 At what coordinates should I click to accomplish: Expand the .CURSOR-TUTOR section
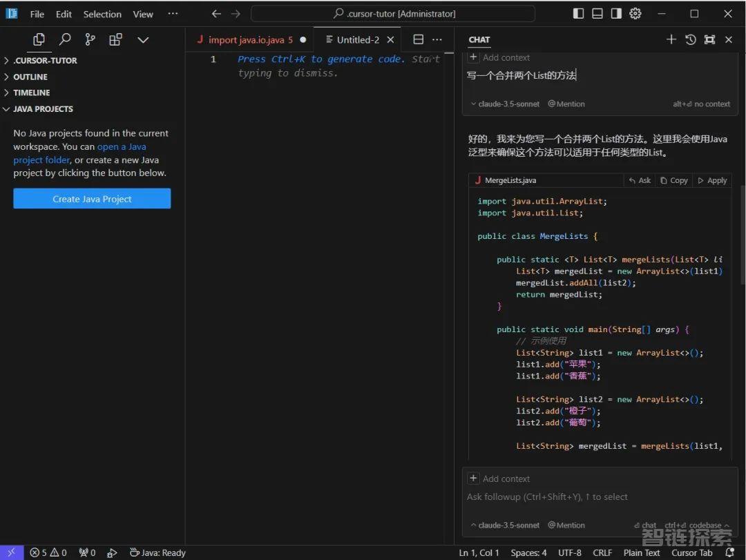click(93, 61)
